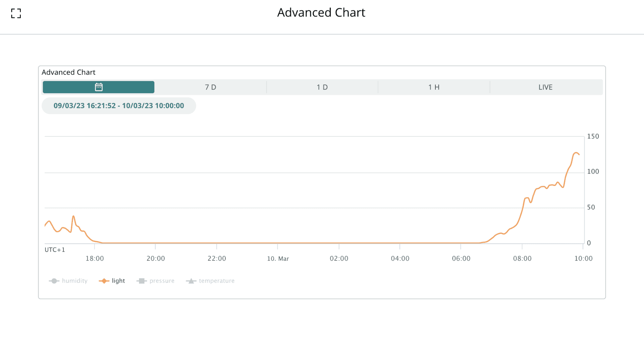Click the date range 09/03/23 - 10/03/23 pill

tap(119, 106)
